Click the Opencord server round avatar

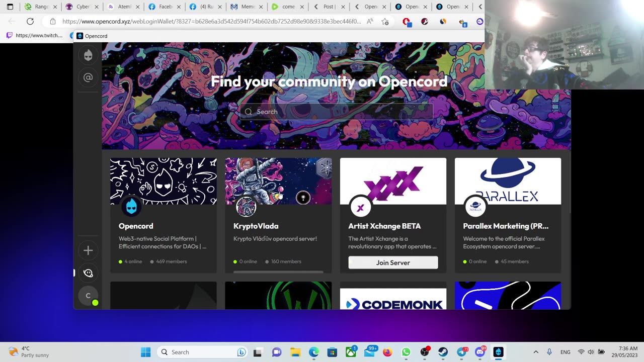pos(131,206)
